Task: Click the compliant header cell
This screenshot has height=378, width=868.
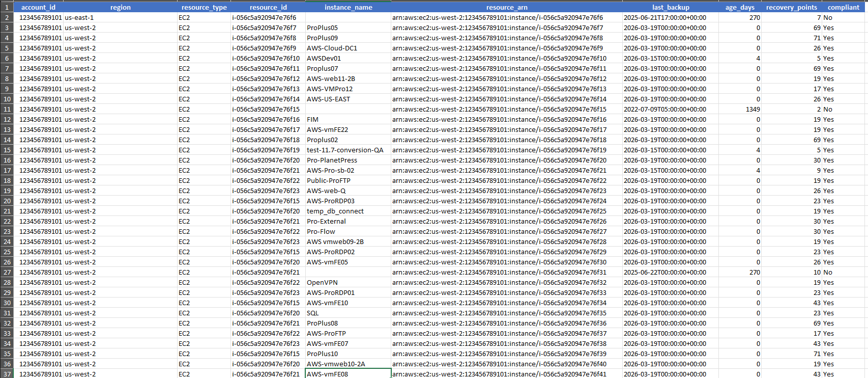Action: tap(843, 7)
